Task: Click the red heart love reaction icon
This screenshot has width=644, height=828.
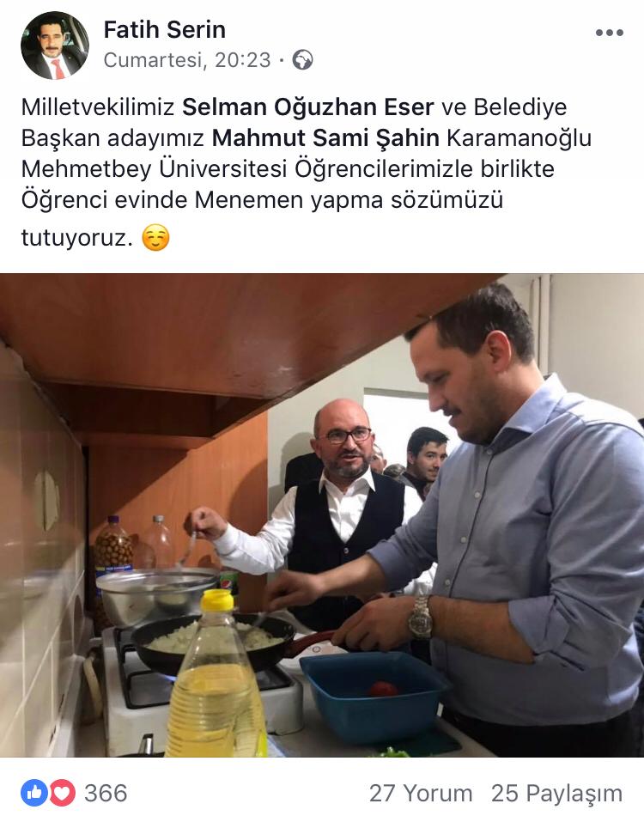Action: (63, 793)
